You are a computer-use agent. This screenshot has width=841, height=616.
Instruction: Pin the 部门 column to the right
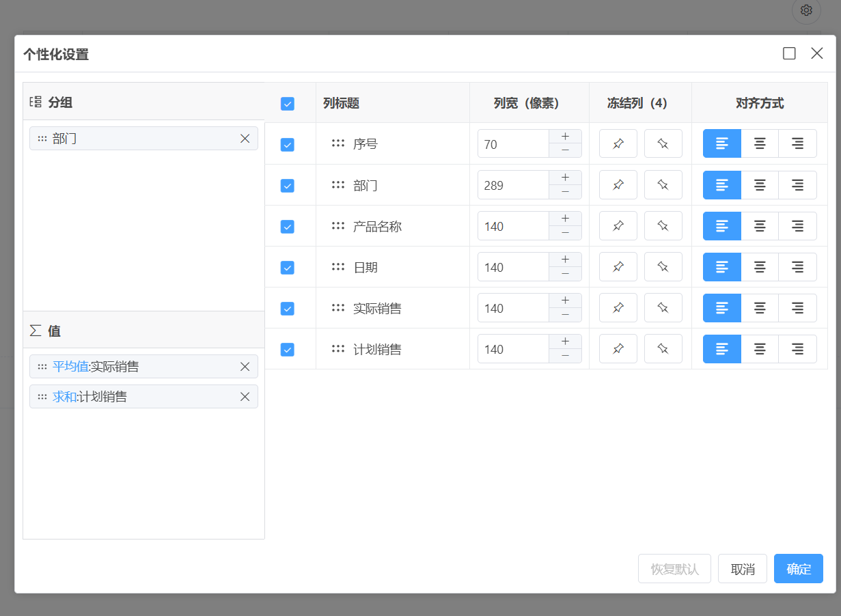click(x=663, y=185)
